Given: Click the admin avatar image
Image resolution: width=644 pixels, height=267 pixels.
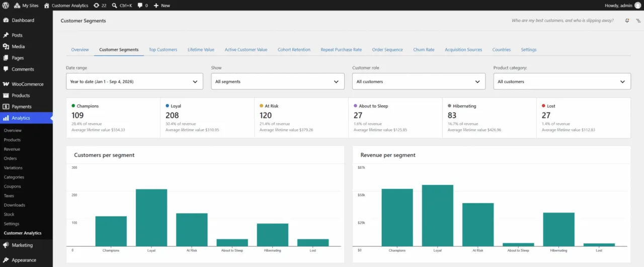Looking at the screenshot, I should 637,6.
